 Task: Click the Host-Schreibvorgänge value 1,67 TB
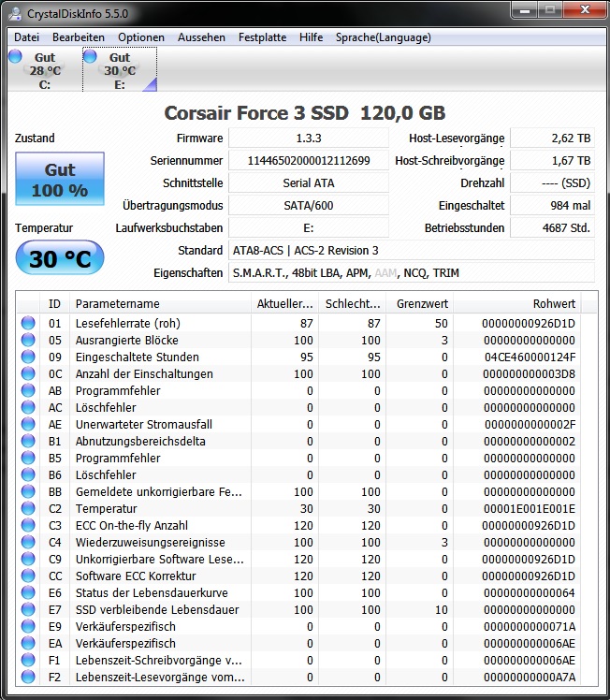(552, 161)
